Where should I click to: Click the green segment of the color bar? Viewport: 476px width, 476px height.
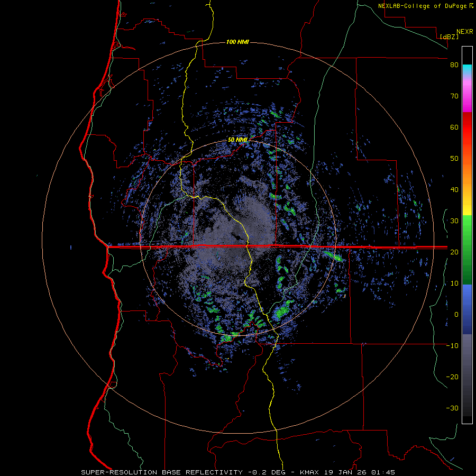467,250
